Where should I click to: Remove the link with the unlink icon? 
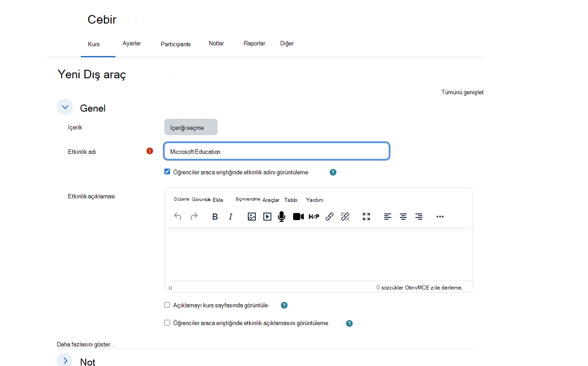click(345, 217)
